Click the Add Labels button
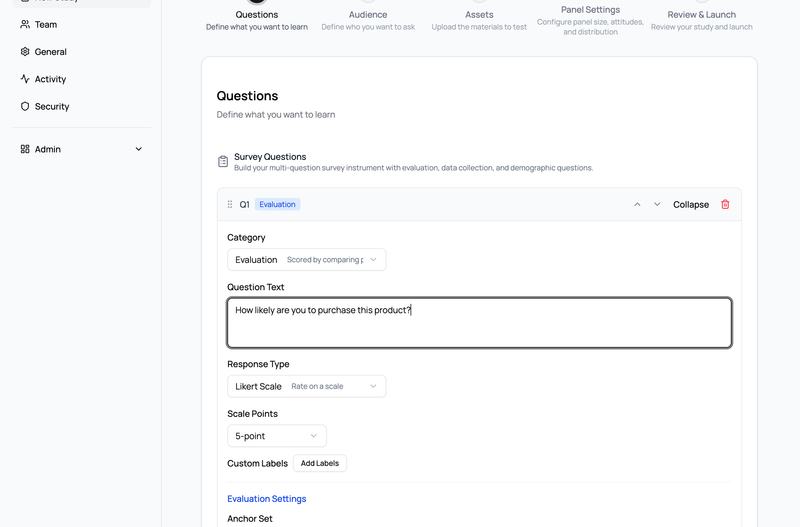Viewport: 800px width, 527px height. point(320,463)
